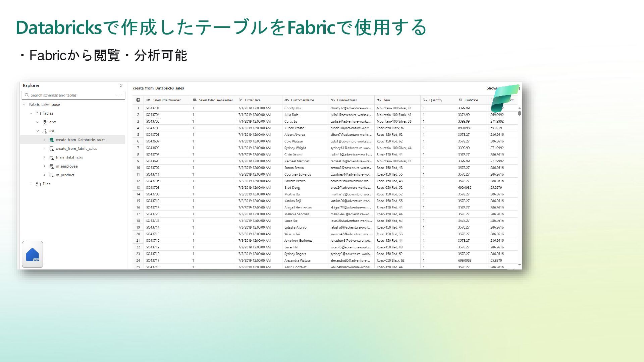The height and width of the screenshot is (362, 644).
Task: Click the filter icon in search box
Action: point(119,95)
